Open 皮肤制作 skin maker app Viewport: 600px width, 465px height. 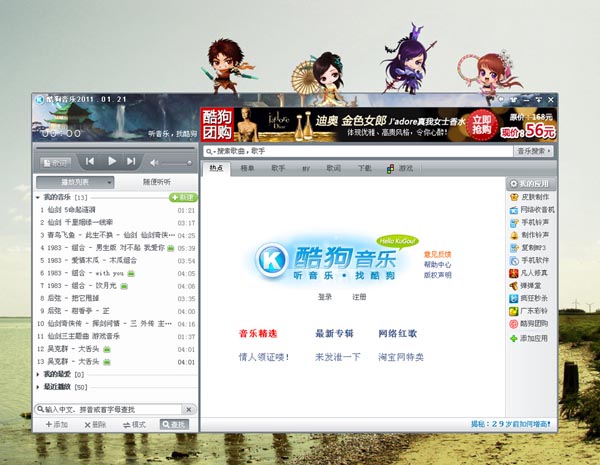530,197
